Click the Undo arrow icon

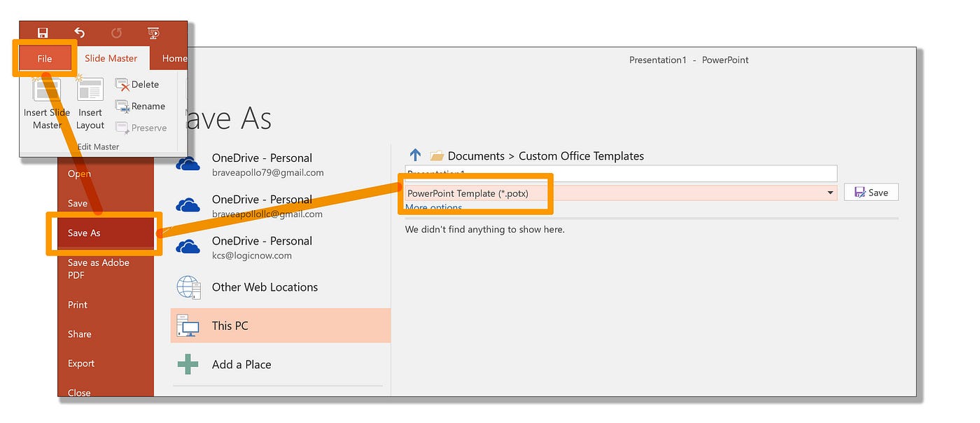[x=80, y=33]
